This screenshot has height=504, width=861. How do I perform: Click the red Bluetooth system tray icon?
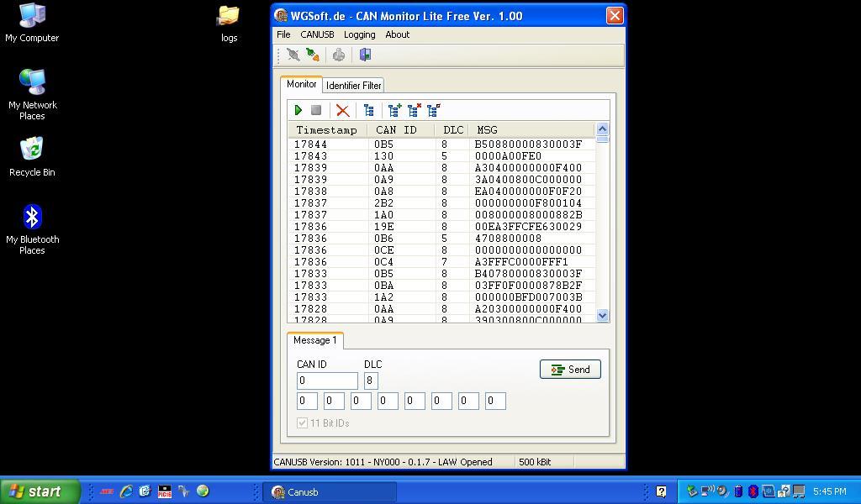coord(753,491)
